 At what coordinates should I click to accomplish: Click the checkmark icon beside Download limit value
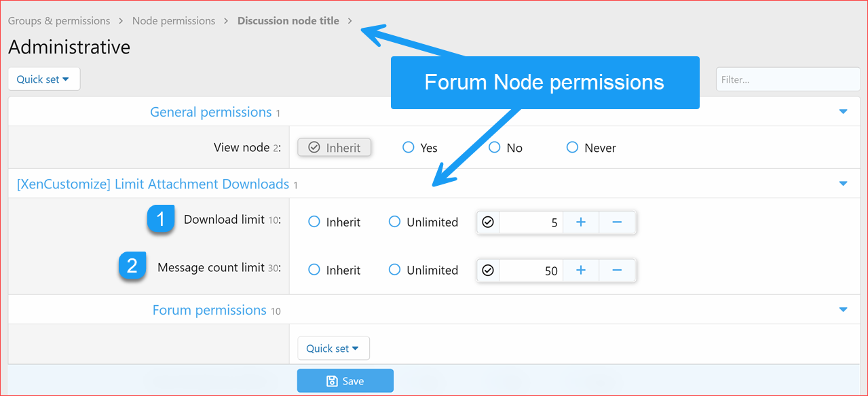(488, 222)
